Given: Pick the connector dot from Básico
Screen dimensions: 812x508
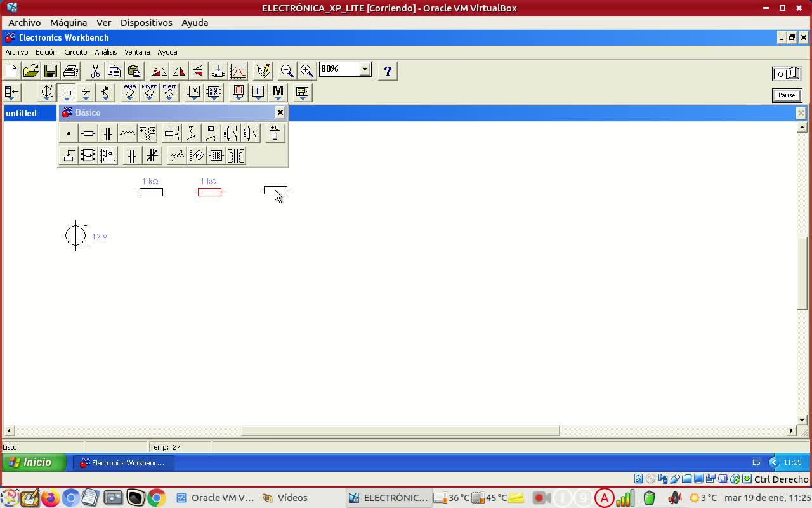Looking at the screenshot, I should [x=69, y=134].
